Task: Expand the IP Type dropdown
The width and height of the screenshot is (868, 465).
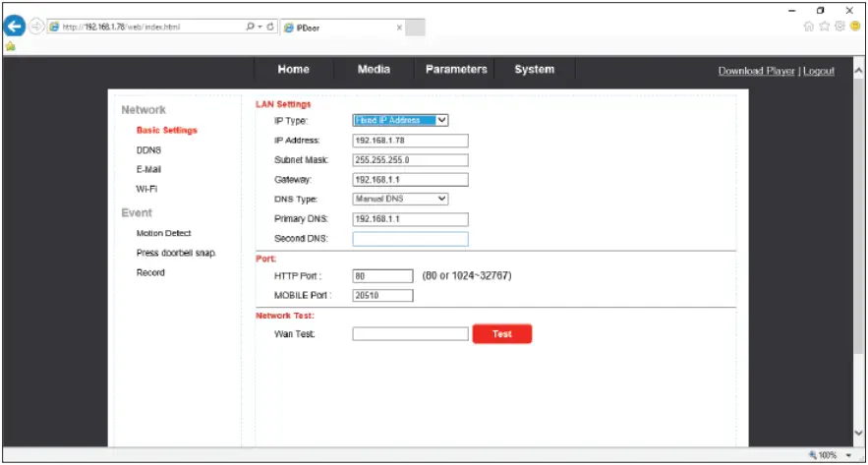Action: click(400, 120)
